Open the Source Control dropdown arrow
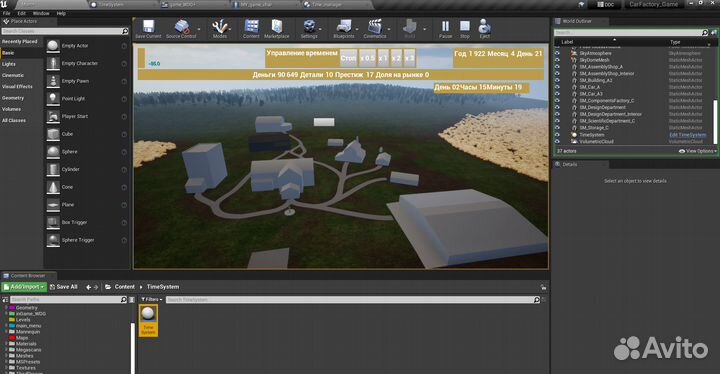This screenshot has width=720, height=374. coord(199,29)
